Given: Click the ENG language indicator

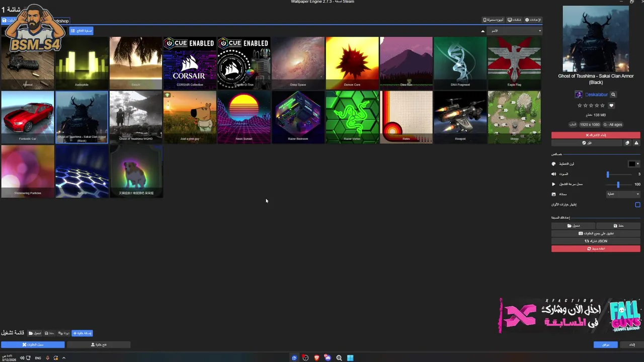Looking at the screenshot, I should point(38,358).
